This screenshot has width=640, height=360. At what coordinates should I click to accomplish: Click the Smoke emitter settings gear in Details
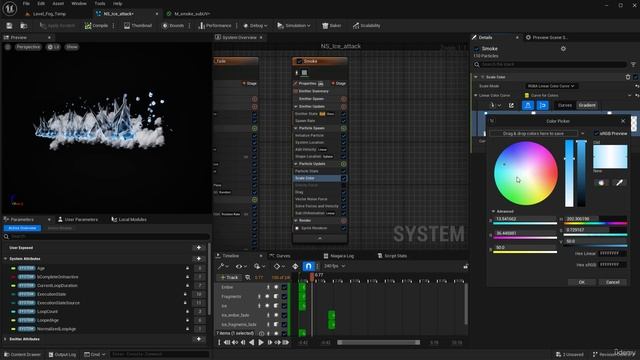click(563, 49)
